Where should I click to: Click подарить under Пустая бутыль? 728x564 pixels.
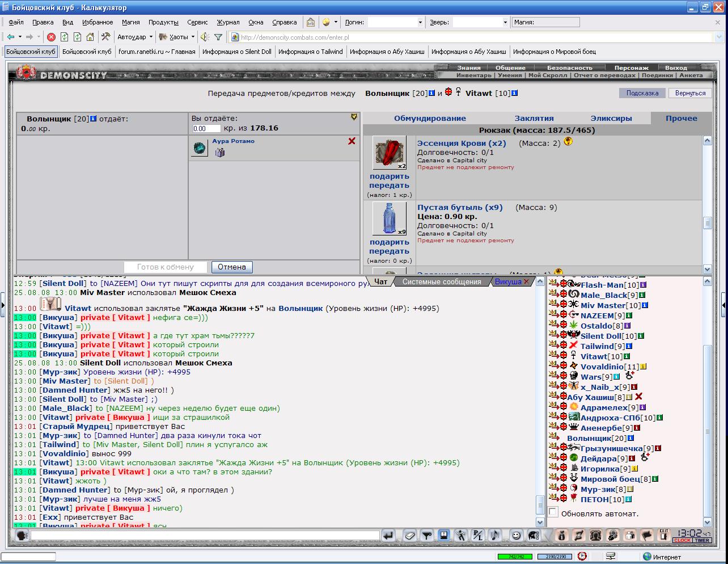389,242
